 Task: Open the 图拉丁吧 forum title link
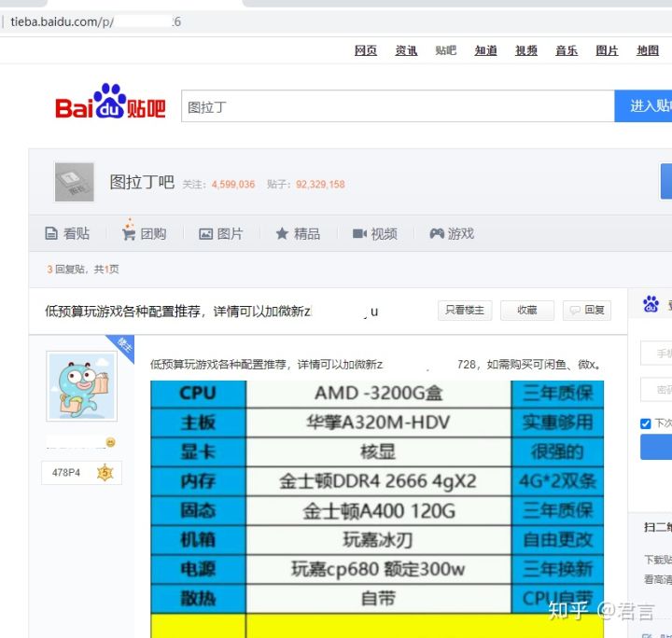(142, 182)
